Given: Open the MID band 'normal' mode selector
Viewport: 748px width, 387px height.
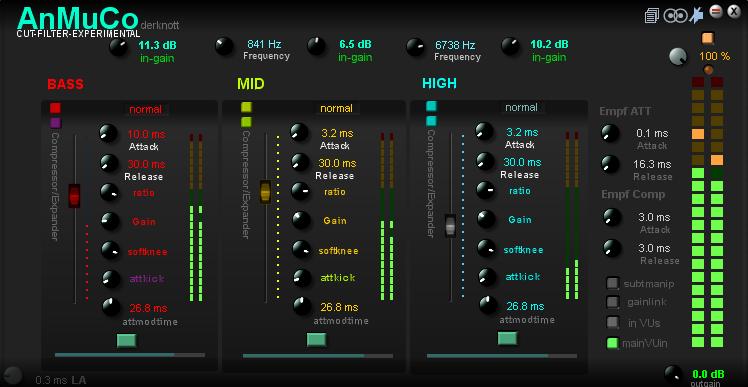Looking at the screenshot, I should (336, 108).
